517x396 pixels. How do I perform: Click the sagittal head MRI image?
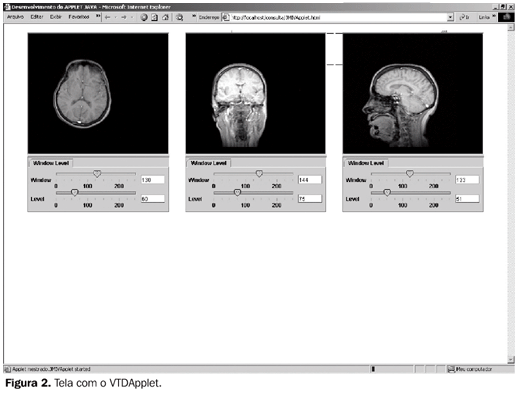(x=413, y=93)
